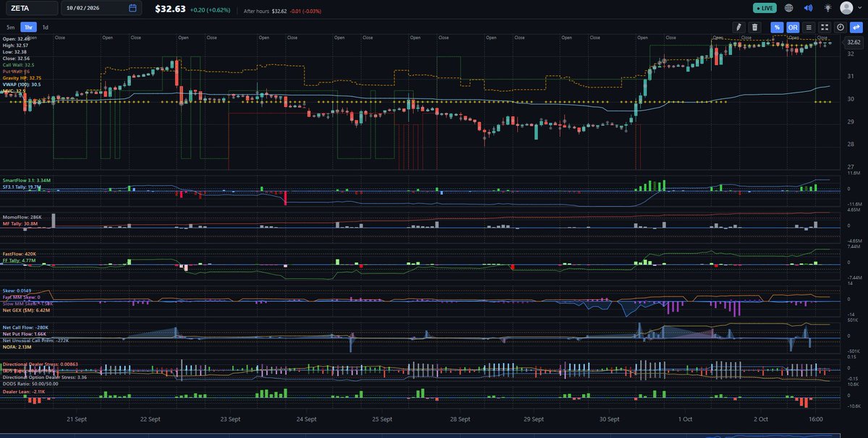
Task: Click the Dealer Lean: -2.11K label
Action: [x=24, y=391]
